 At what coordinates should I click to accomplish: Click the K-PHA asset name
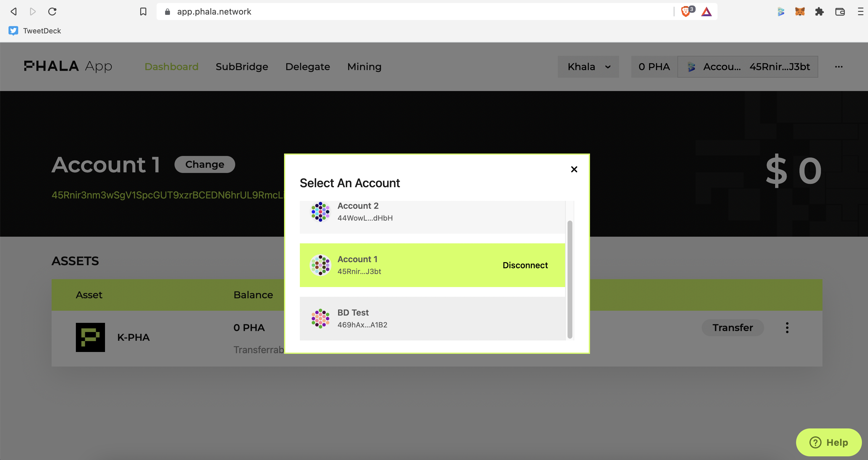tap(134, 337)
